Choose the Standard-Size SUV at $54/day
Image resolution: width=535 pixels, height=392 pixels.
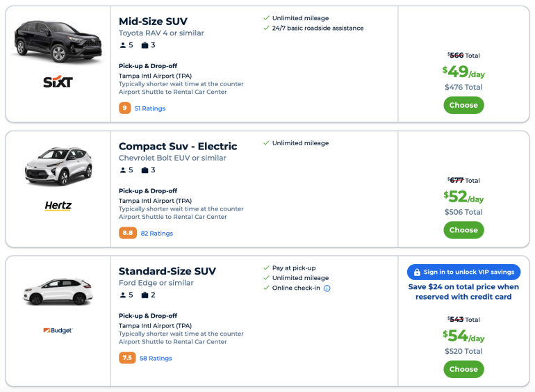click(x=463, y=369)
